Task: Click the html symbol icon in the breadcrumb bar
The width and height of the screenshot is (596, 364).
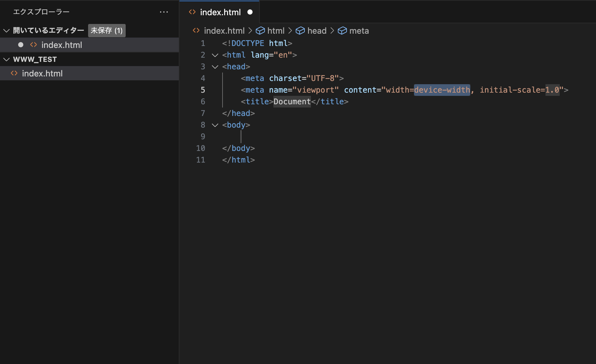Action: point(261,30)
